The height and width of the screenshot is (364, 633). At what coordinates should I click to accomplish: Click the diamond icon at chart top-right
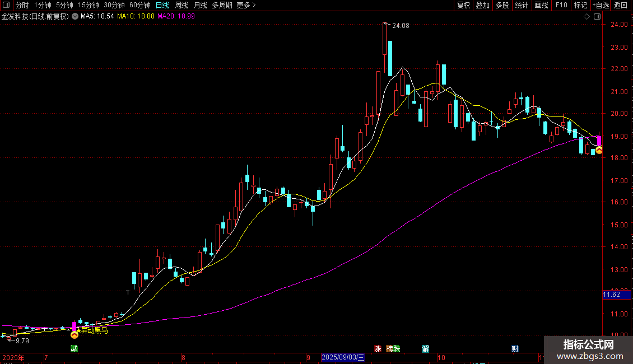(x=587, y=17)
